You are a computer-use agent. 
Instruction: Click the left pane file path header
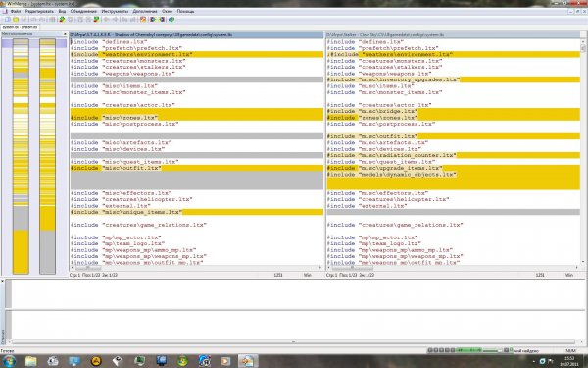[x=196, y=35]
